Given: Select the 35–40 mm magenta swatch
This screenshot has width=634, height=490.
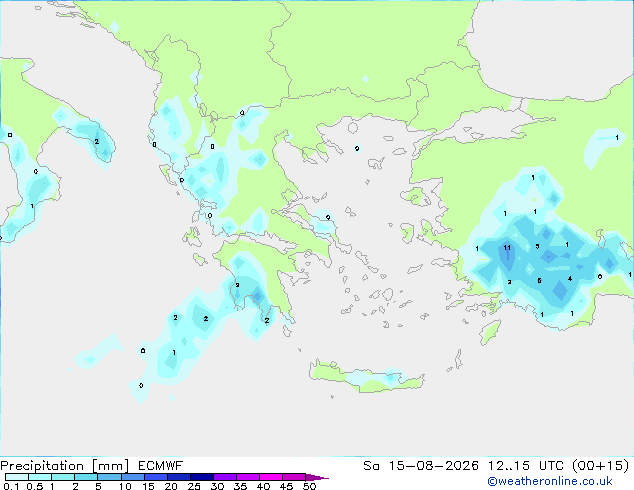Looking at the screenshot, I should (x=248, y=477).
